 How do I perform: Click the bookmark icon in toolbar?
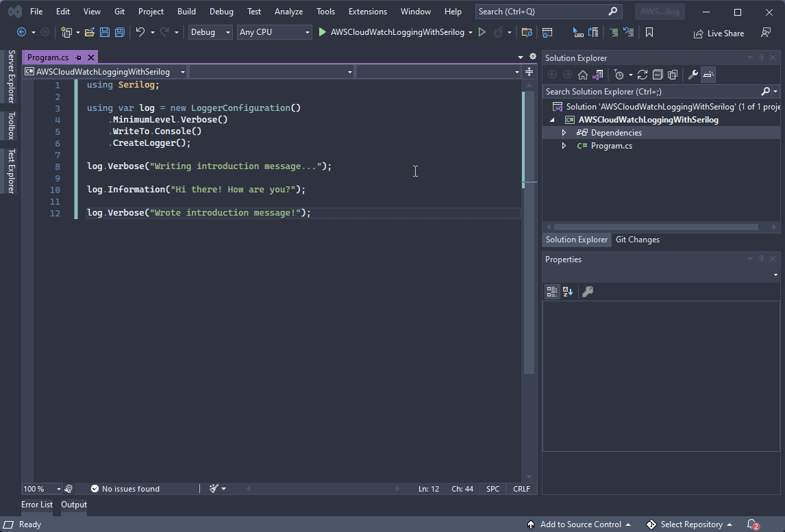click(x=649, y=32)
